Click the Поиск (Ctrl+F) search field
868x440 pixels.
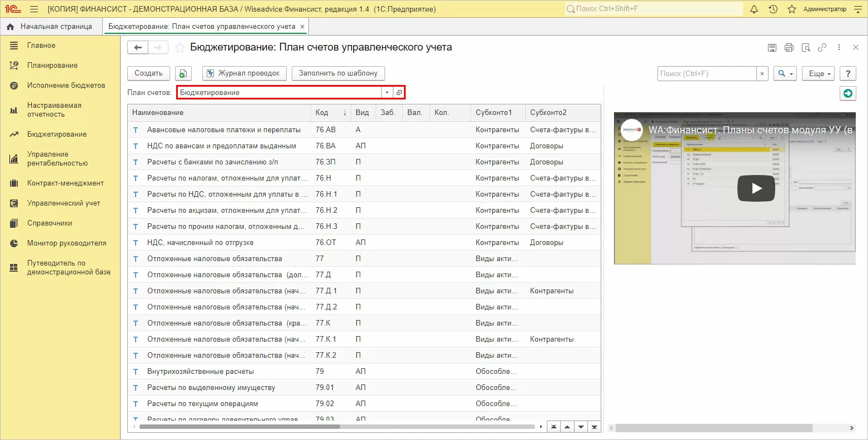tap(706, 73)
